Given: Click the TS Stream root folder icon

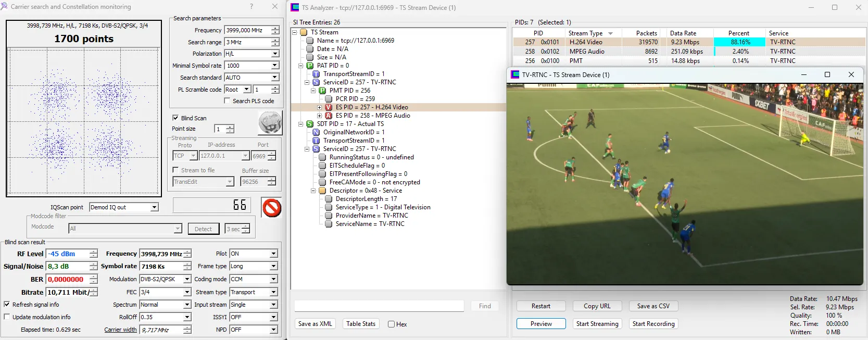Looking at the screenshot, I should coord(304,32).
